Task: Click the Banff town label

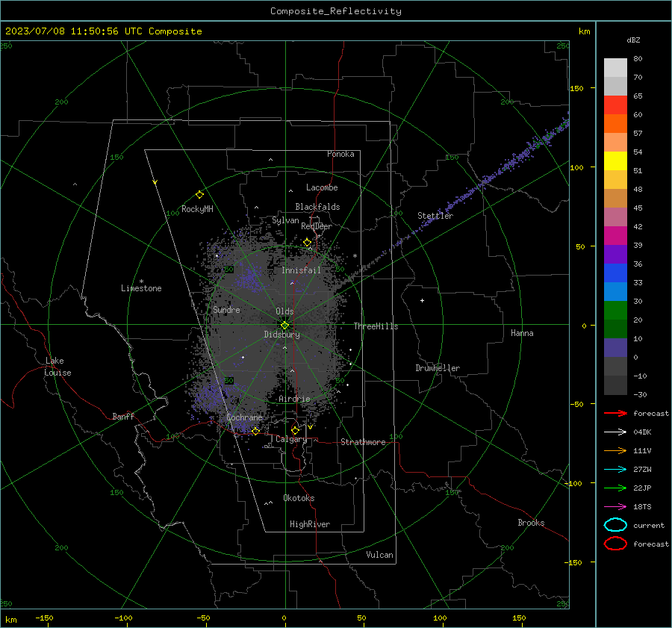Action: [x=123, y=417]
